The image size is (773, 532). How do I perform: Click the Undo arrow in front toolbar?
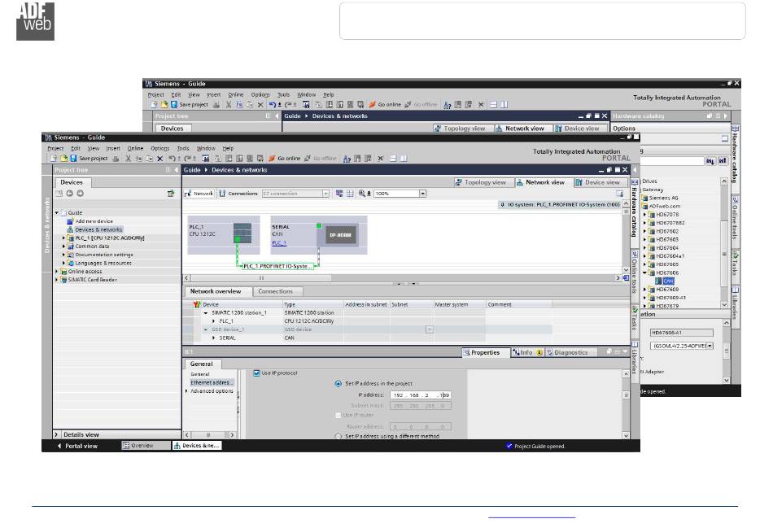(173, 159)
